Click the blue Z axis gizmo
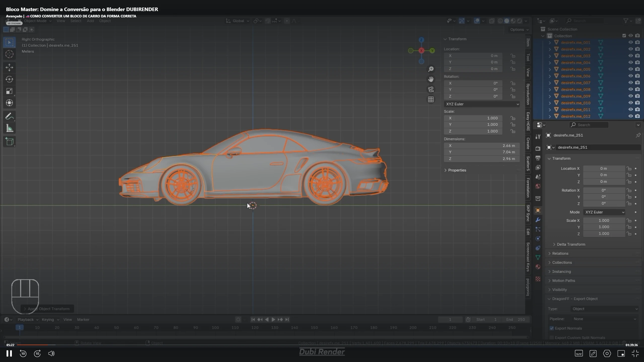This screenshot has width=644, height=362. coord(421,40)
